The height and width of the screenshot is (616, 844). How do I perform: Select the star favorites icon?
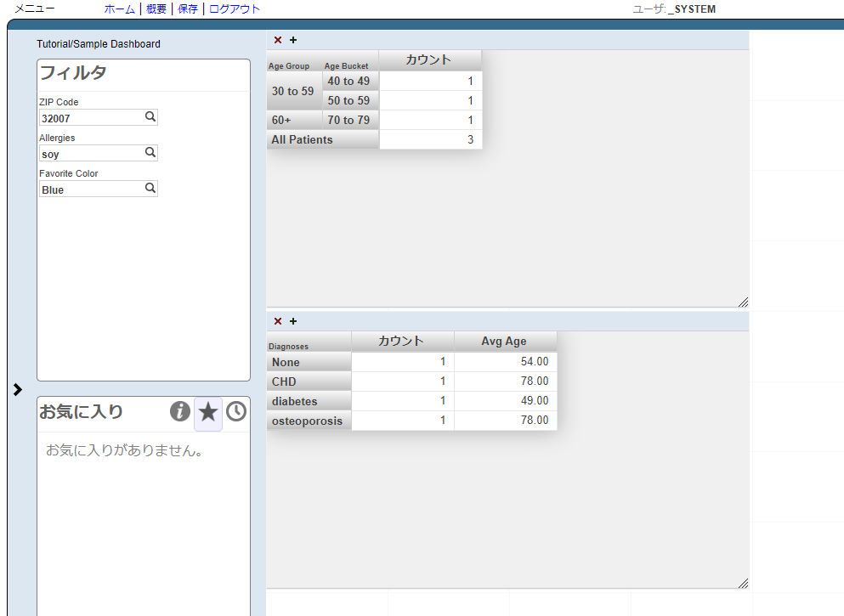208,413
